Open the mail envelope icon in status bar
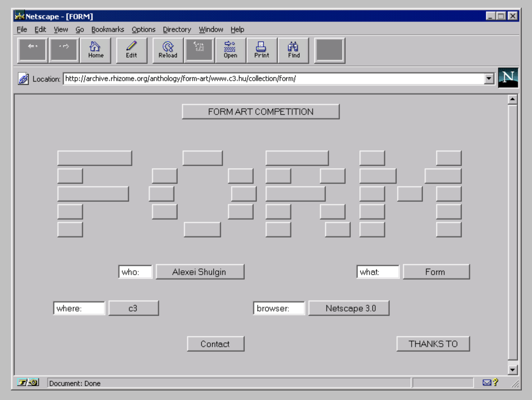Screen dimensions: 532x400 tap(487, 382)
